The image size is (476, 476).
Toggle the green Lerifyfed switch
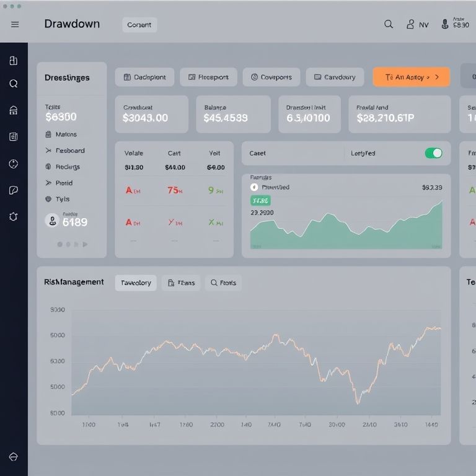434,153
